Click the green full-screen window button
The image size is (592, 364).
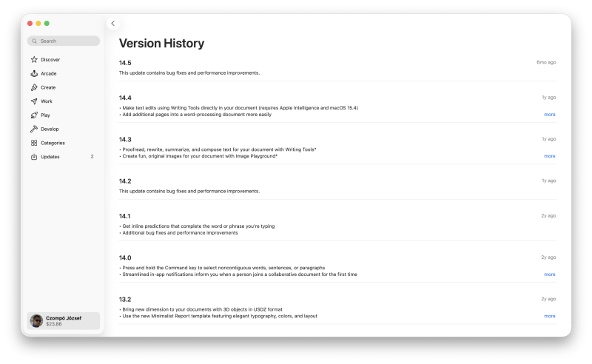(x=47, y=24)
